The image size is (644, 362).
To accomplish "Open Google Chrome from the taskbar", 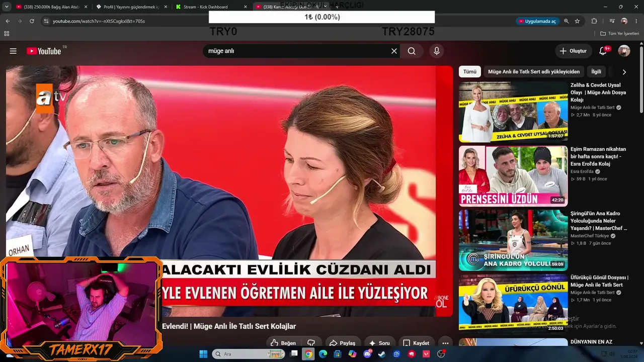I will 308,354.
